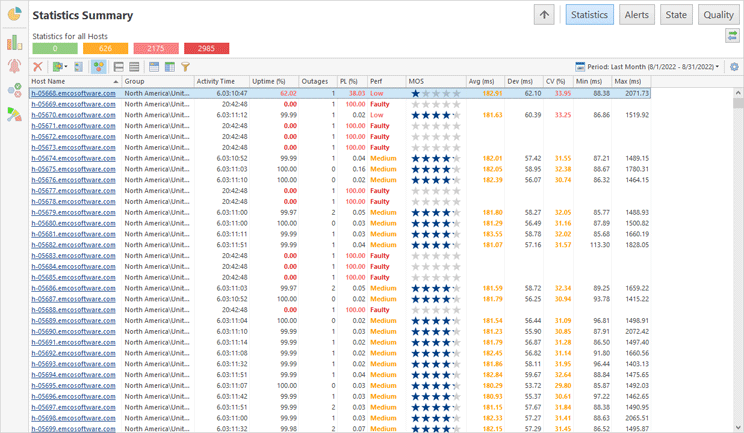The height and width of the screenshot is (433, 744).
Task: Click the funnel filter icon in toolbar
Action: (185, 67)
